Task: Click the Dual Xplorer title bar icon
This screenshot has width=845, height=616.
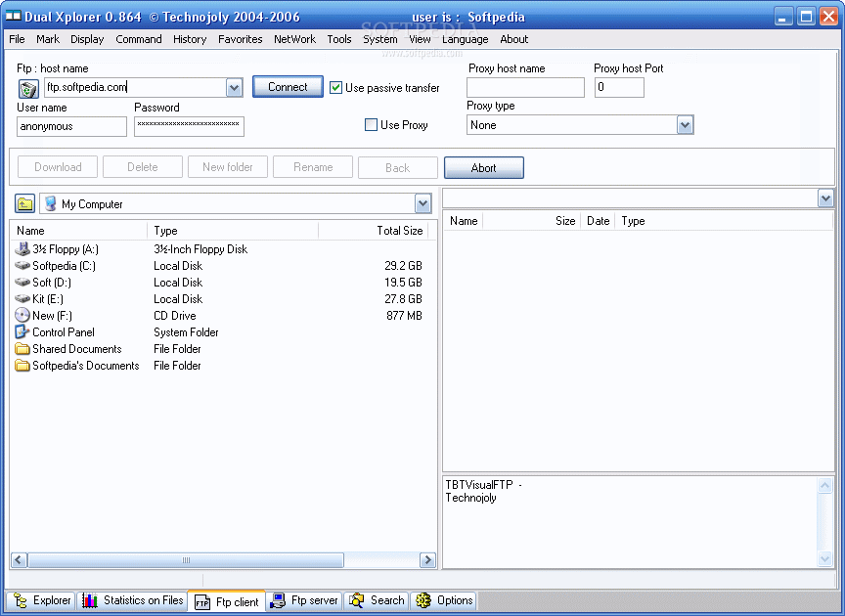Action: (x=13, y=17)
